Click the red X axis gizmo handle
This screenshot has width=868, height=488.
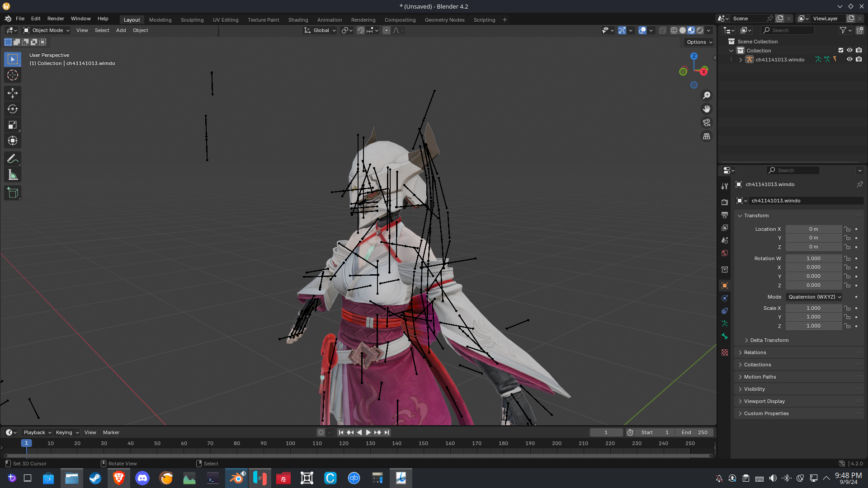point(703,72)
